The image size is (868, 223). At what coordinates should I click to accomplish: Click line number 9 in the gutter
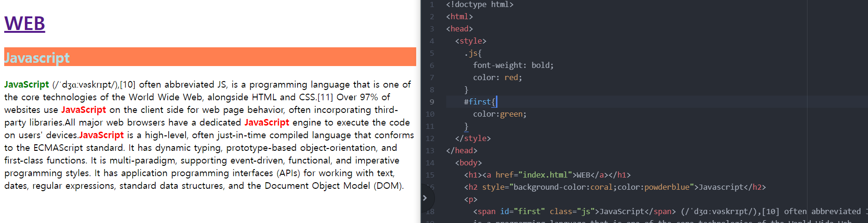[432, 102]
